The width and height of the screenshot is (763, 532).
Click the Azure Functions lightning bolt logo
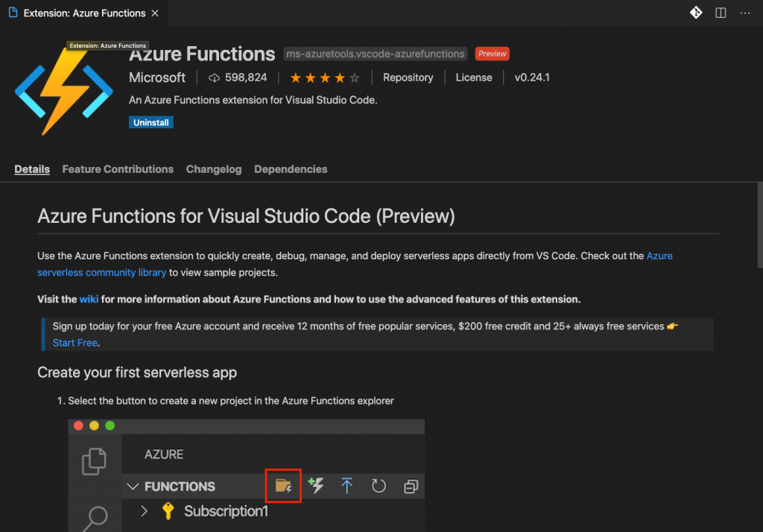[64, 91]
